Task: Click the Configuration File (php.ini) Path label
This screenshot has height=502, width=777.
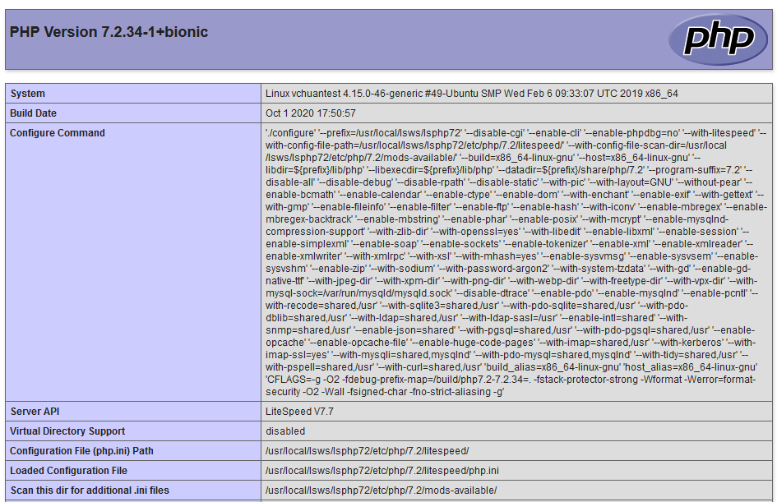Action: click(82, 451)
